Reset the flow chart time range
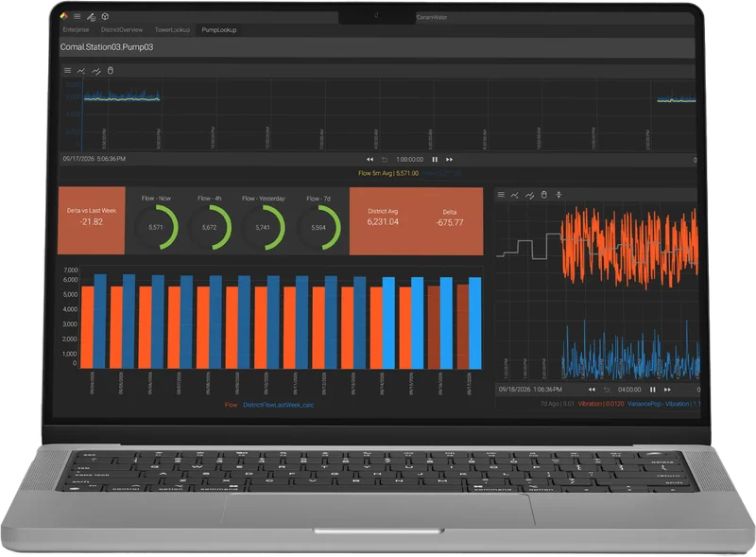 click(385, 159)
